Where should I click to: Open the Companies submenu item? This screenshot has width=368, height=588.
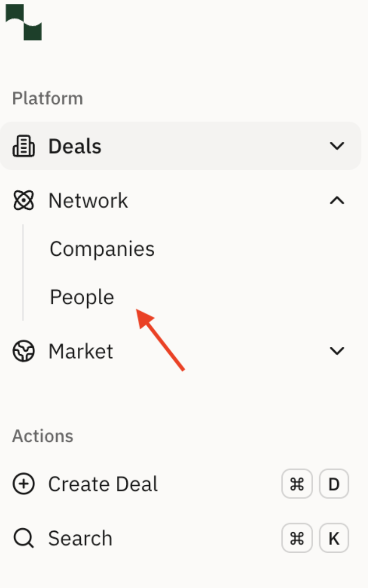coord(102,249)
